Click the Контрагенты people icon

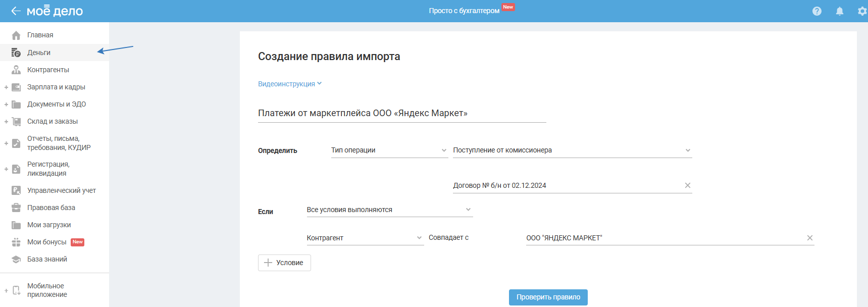16,70
